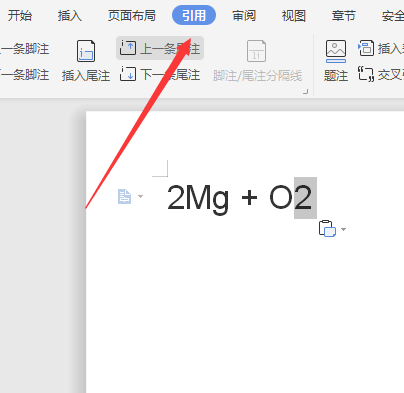Go to the 页面布局 tab
404x393 pixels.
point(132,16)
